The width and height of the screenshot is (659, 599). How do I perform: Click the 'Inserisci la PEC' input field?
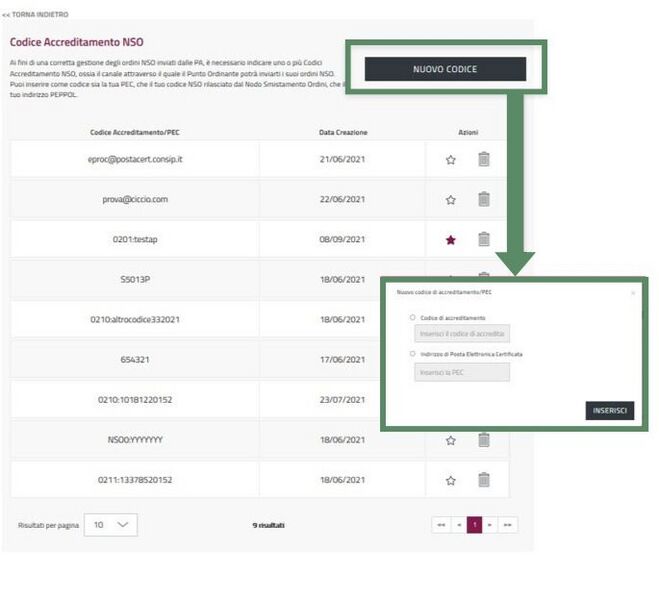(461, 372)
